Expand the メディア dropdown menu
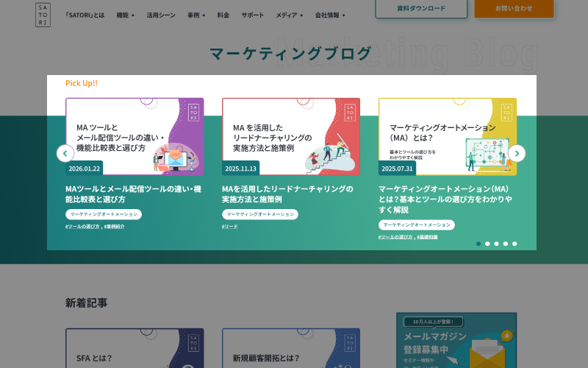The height and width of the screenshot is (368, 588). (289, 15)
